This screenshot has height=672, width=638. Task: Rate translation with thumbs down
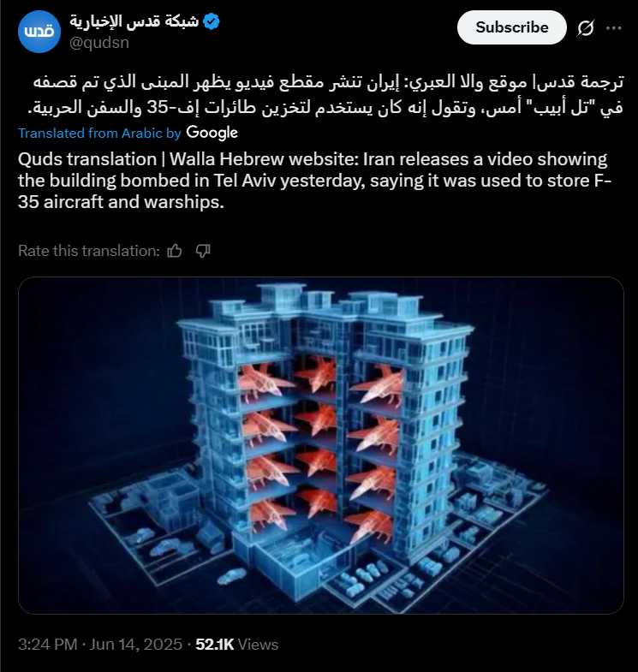coord(203,251)
